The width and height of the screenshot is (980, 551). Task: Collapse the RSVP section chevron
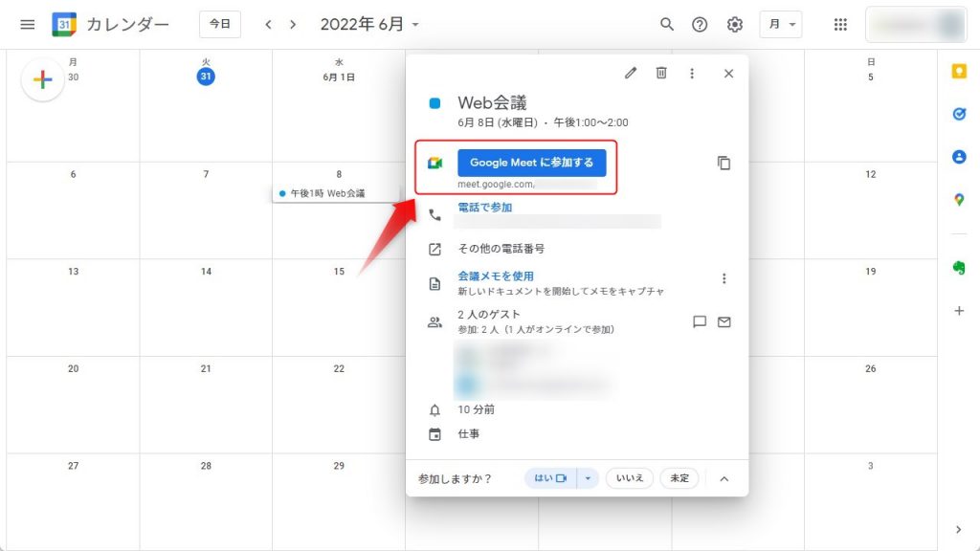[x=724, y=478]
